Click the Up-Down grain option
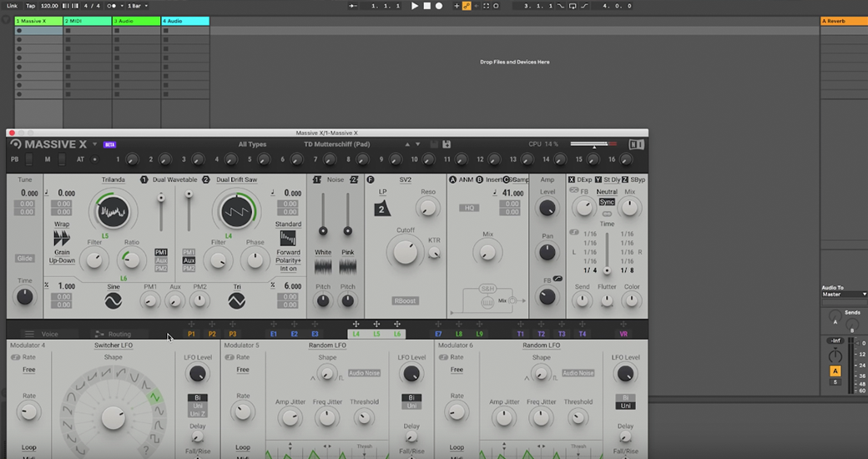 pyautogui.click(x=62, y=260)
